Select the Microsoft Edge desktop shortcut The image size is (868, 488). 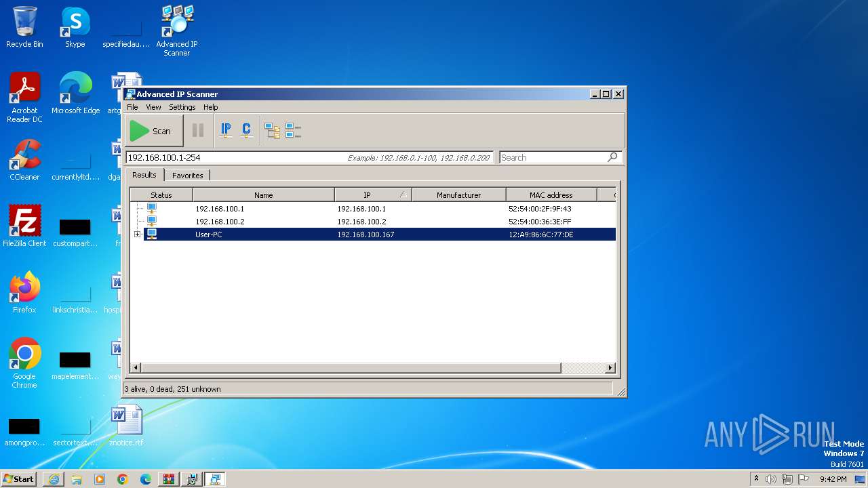pyautogui.click(x=76, y=94)
